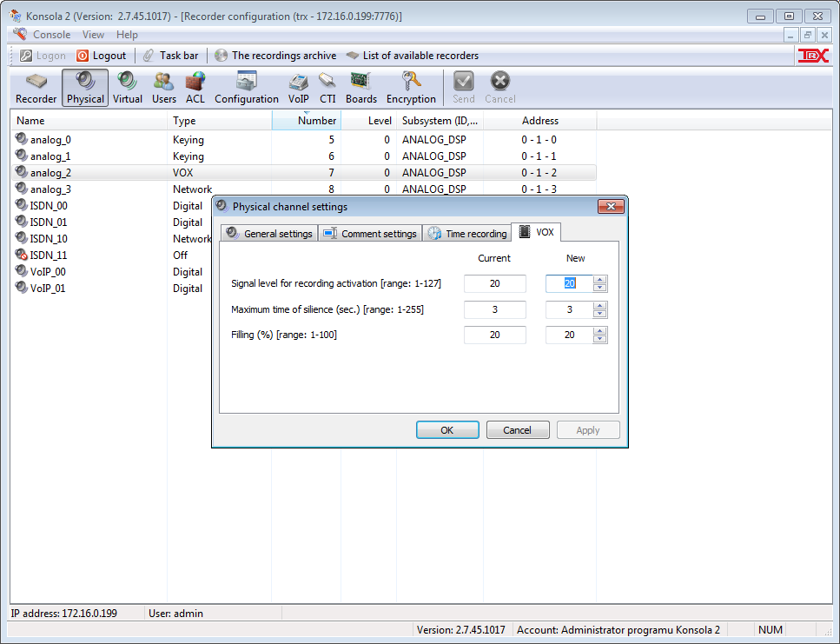The height and width of the screenshot is (644, 840).
Task: Sort by the Address column header
Action: [540, 121]
